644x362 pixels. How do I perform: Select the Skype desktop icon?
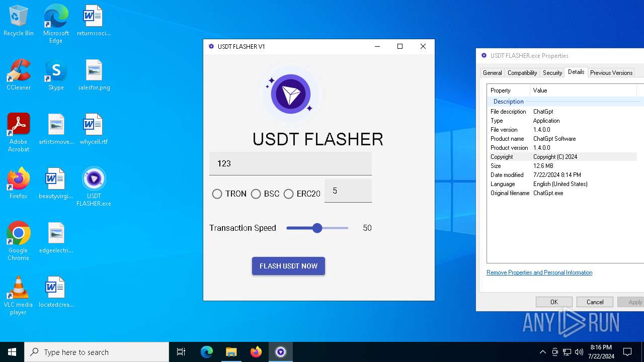pyautogui.click(x=56, y=75)
